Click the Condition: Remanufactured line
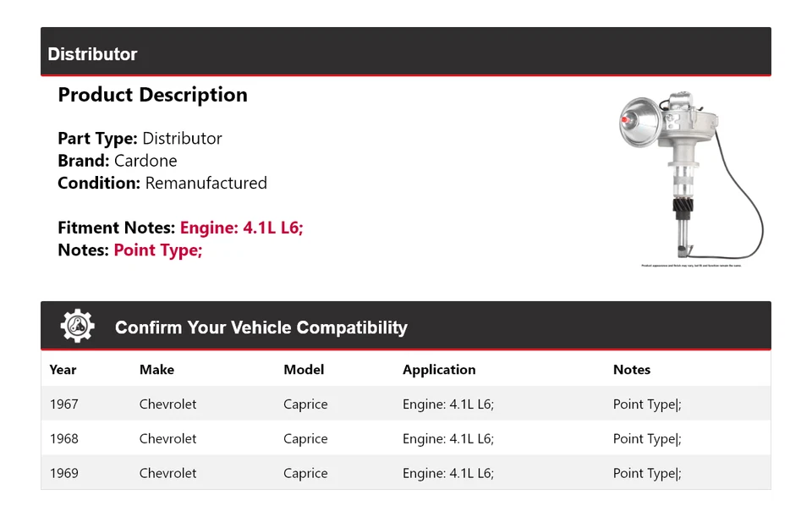The height and width of the screenshot is (517, 812). point(162,184)
